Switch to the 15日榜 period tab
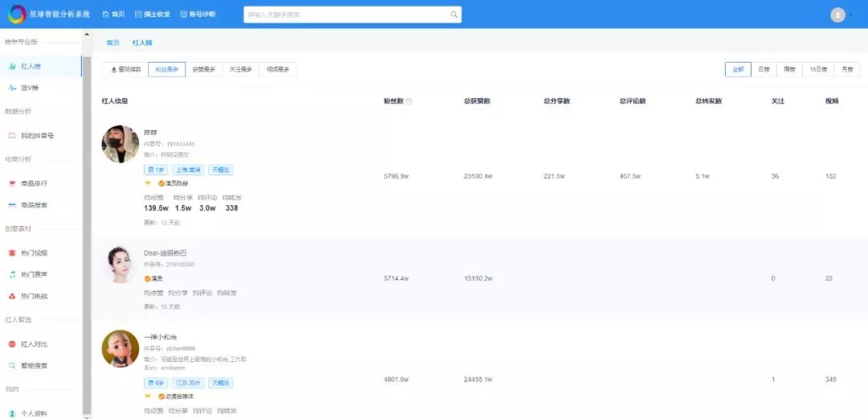The height and width of the screenshot is (419, 868). pos(818,70)
